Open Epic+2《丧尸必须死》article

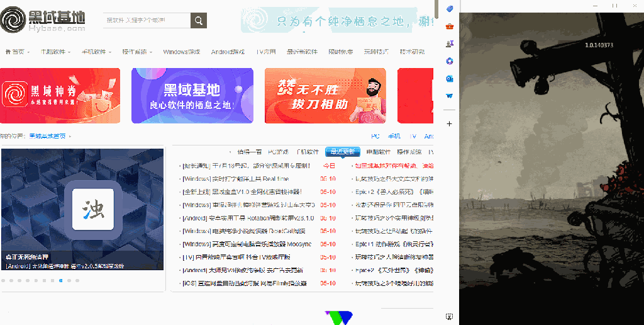click(x=394, y=192)
